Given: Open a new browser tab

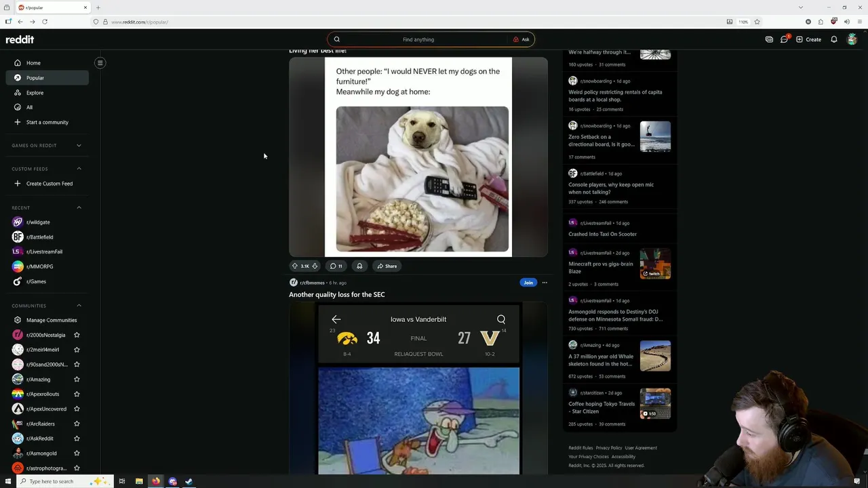Looking at the screenshot, I should (98, 7).
